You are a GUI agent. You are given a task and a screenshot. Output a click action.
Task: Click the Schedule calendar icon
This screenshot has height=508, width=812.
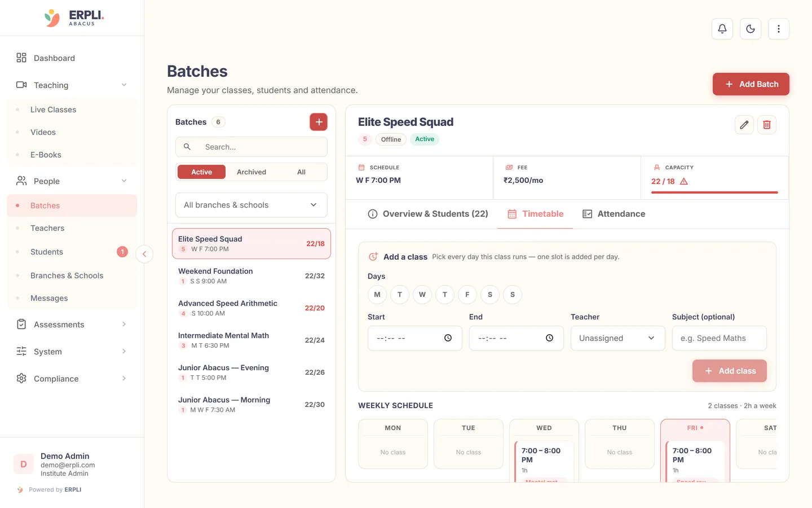(x=361, y=168)
